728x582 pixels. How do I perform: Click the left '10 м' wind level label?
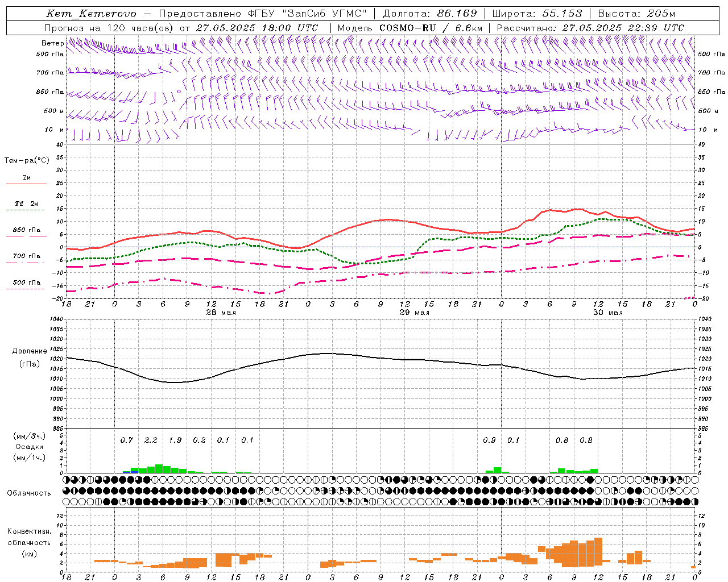(x=55, y=130)
